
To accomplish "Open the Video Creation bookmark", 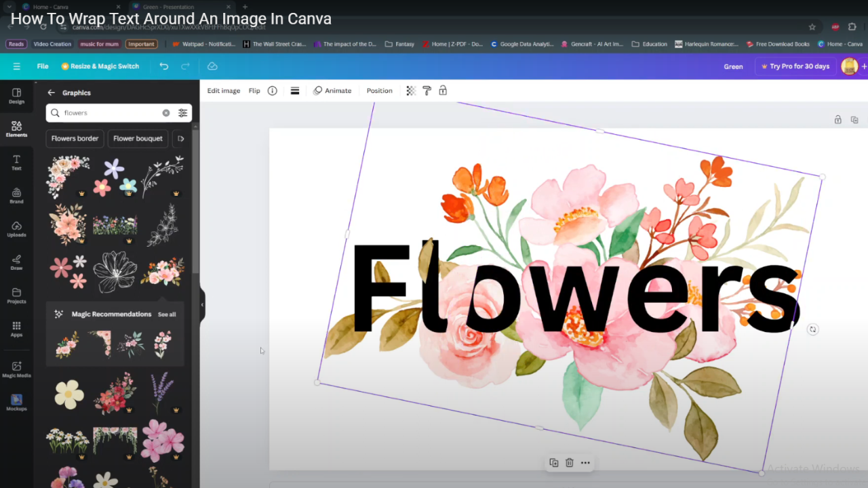I will point(52,44).
